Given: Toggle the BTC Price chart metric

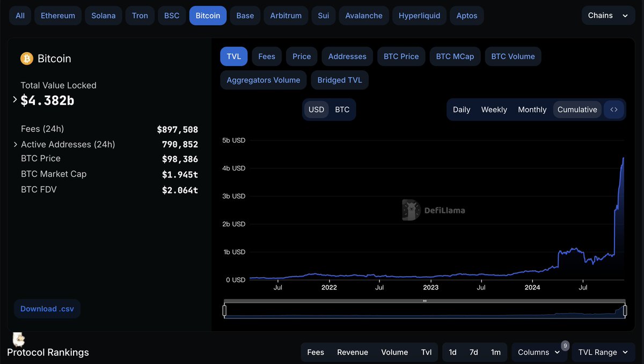Looking at the screenshot, I should [401, 56].
